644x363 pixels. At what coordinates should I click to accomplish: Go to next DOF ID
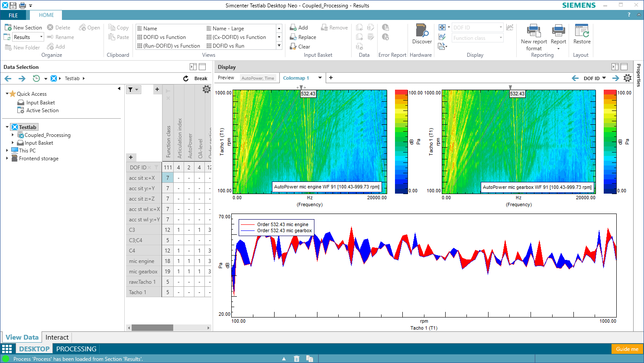[x=615, y=78]
